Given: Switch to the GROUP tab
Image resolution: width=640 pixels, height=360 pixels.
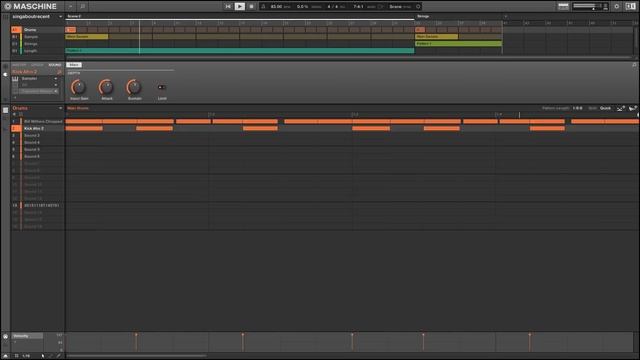Looking at the screenshot, I should coord(37,65).
